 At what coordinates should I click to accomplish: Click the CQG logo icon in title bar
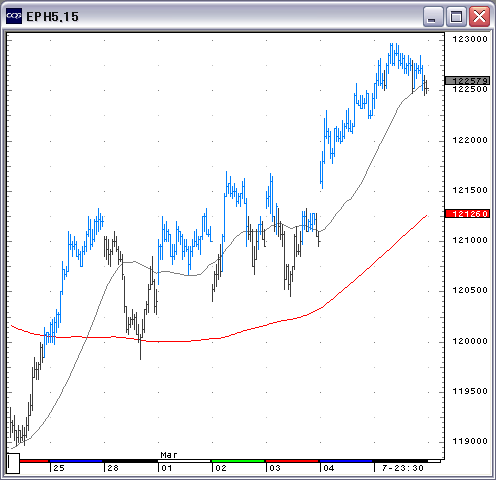(14, 16)
